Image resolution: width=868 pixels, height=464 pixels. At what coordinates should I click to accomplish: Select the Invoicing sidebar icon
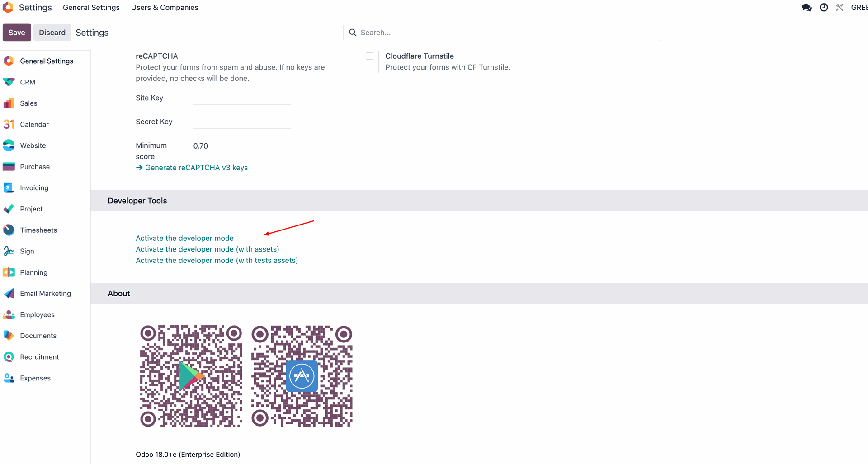(x=9, y=188)
